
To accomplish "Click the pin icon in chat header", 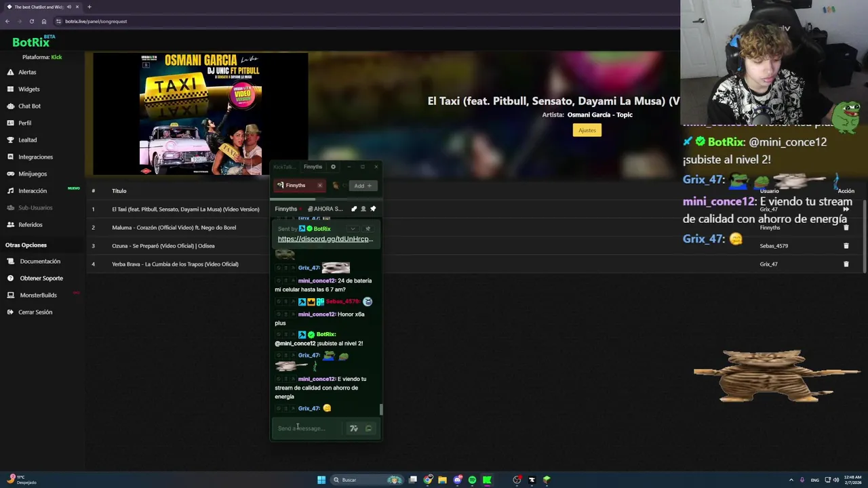I will [x=372, y=209].
